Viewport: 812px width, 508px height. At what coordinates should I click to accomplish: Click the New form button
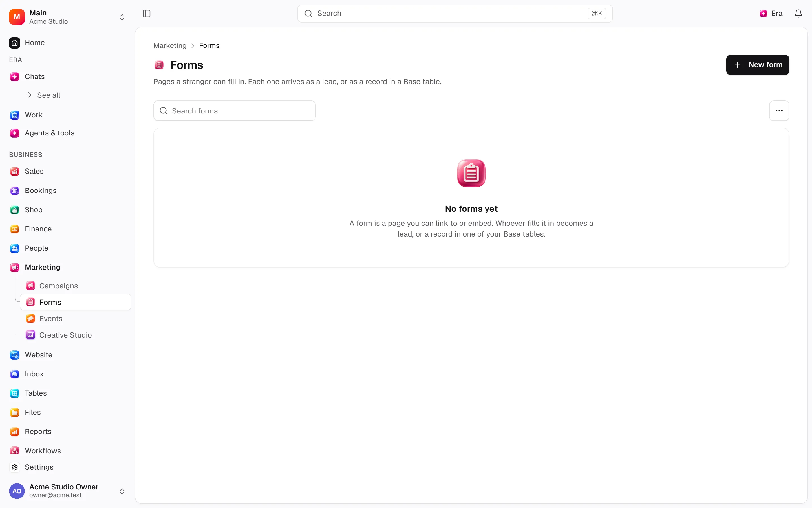pyautogui.click(x=758, y=65)
